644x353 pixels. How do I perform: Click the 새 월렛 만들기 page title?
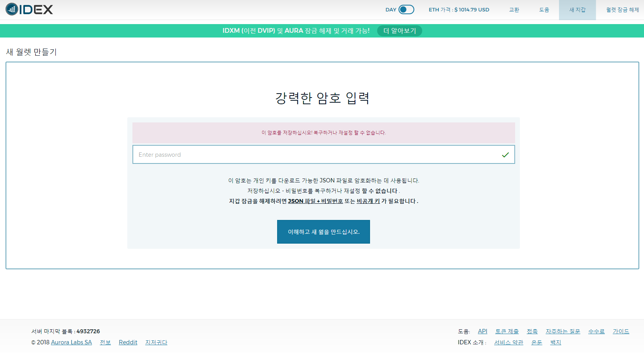[32, 52]
